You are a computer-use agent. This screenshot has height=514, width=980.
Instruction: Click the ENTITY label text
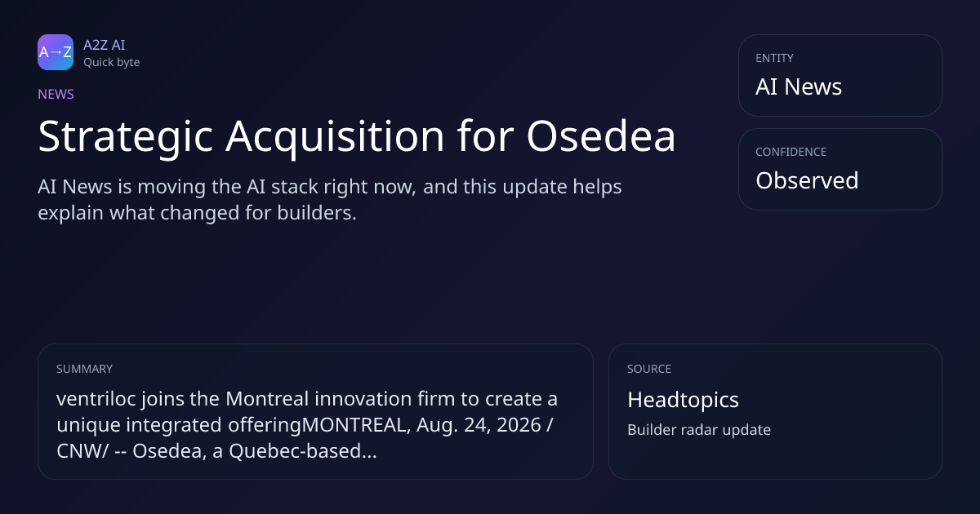click(x=774, y=58)
